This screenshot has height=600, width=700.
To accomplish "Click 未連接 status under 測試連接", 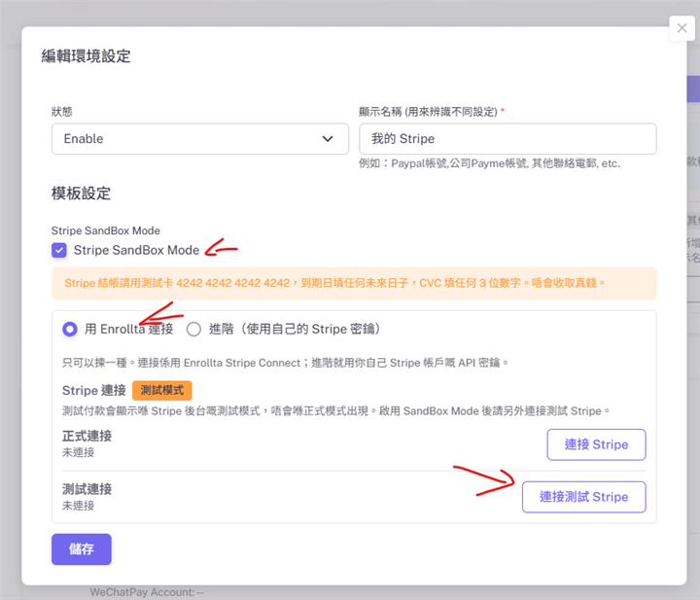I will pos(78,506).
